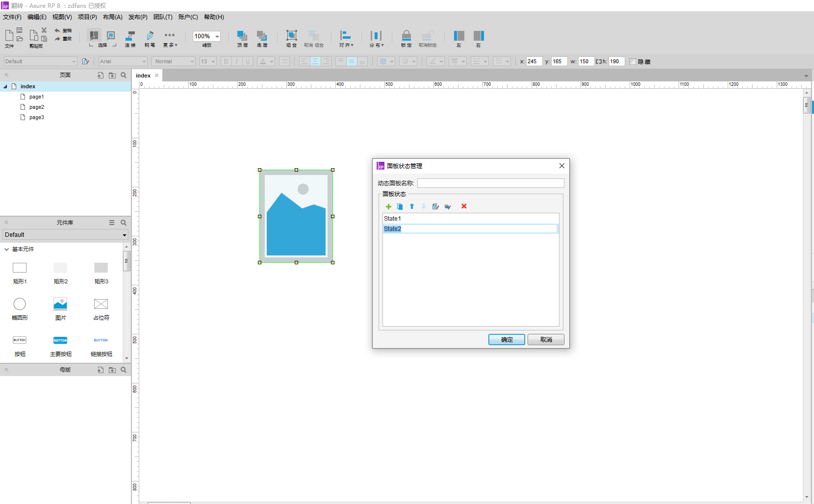This screenshot has height=504, width=814.
Task: Add a new panel state with green plus
Action: (388, 206)
